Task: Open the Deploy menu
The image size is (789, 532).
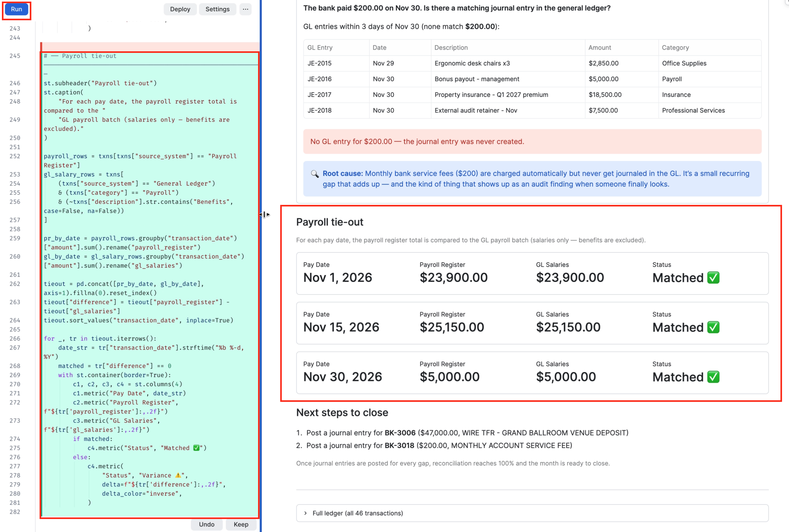Action: coord(180,9)
